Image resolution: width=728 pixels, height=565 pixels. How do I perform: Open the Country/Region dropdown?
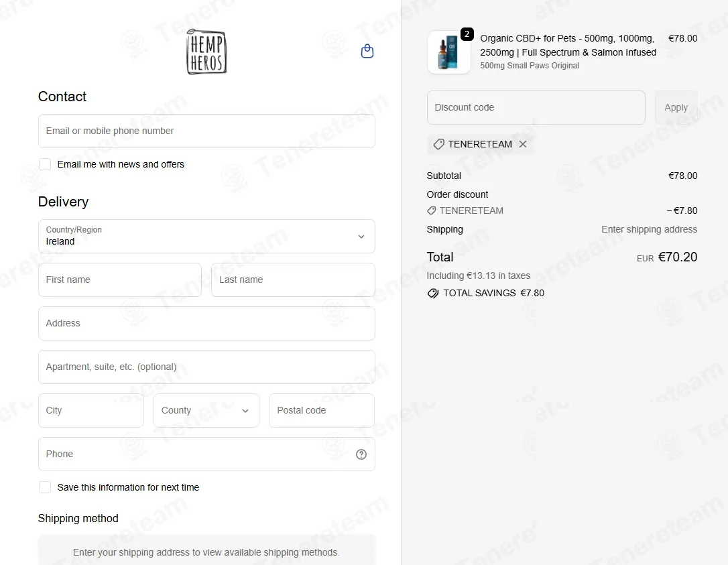[206, 237]
